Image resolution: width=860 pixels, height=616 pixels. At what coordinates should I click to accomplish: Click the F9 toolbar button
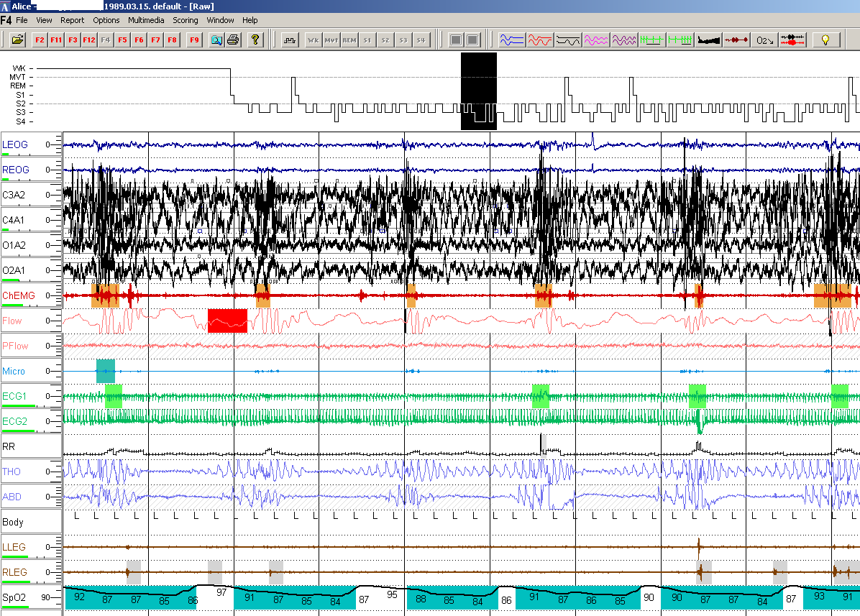[194, 40]
